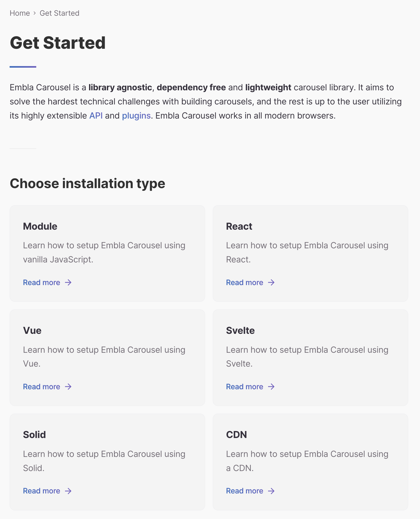420x519 pixels.
Task: Click the arrow icon in the Vue card
Action: point(68,387)
